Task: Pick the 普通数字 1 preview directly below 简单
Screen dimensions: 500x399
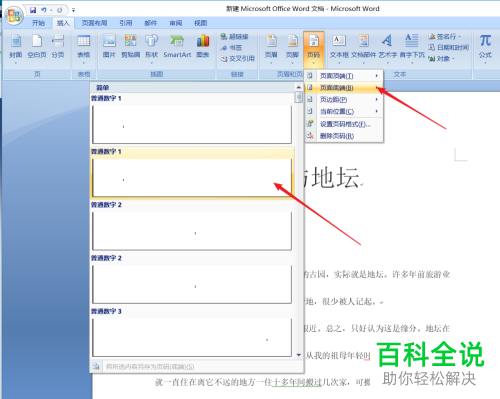Action: 192,120
